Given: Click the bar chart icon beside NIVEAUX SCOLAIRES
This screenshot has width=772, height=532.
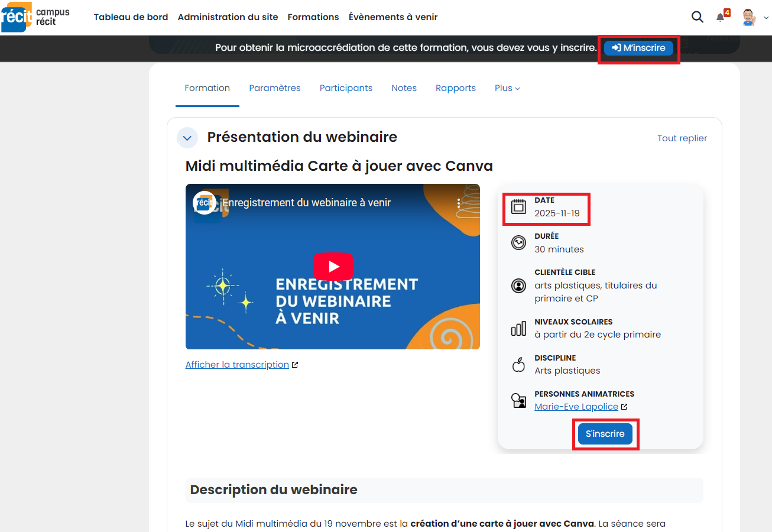Looking at the screenshot, I should (x=518, y=329).
